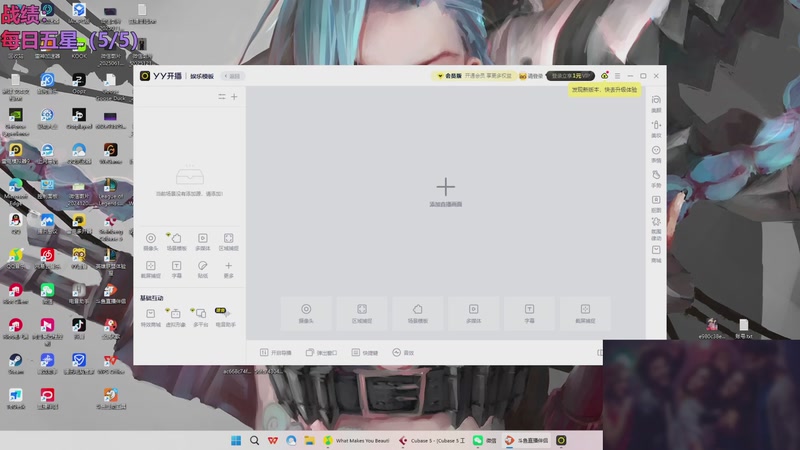Click the 会员版 membership banner
Screen dimensions: 800x450
[474, 76]
